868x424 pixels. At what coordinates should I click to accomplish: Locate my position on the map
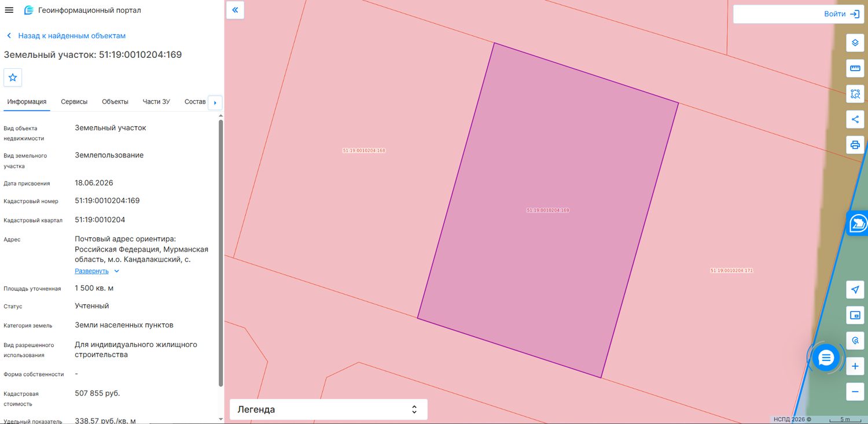[855, 290]
